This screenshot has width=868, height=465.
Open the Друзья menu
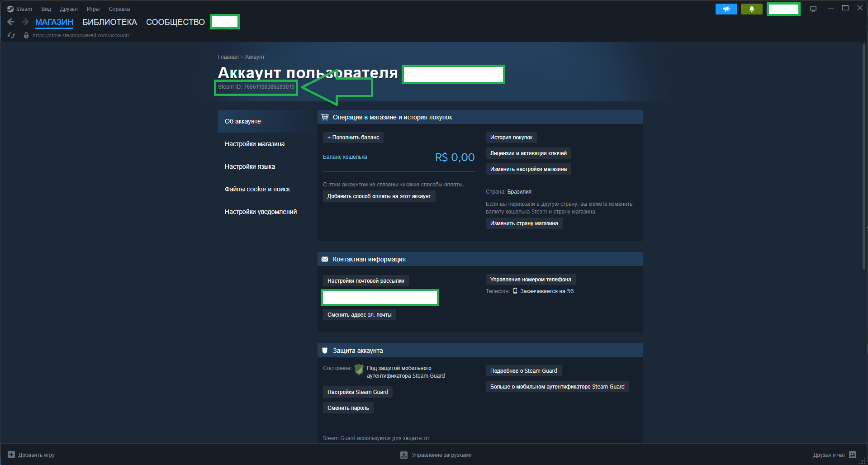69,9
